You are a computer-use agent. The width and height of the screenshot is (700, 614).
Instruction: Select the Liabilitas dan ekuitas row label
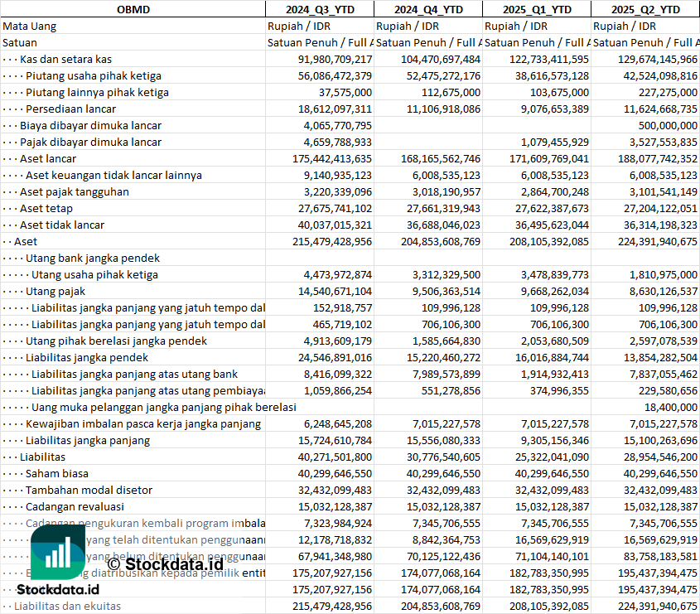pyautogui.click(x=67, y=606)
